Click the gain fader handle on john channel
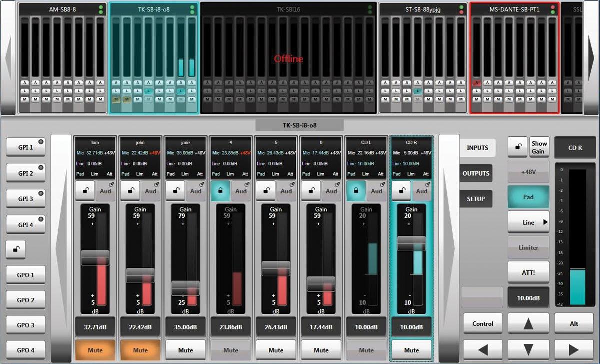This screenshot has height=364, width=600. pyautogui.click(x=140, y=275)
